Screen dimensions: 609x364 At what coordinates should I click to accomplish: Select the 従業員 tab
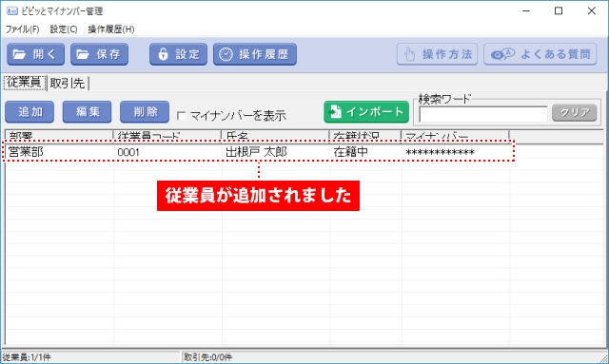pyautogui.click(x=25, y=83)
